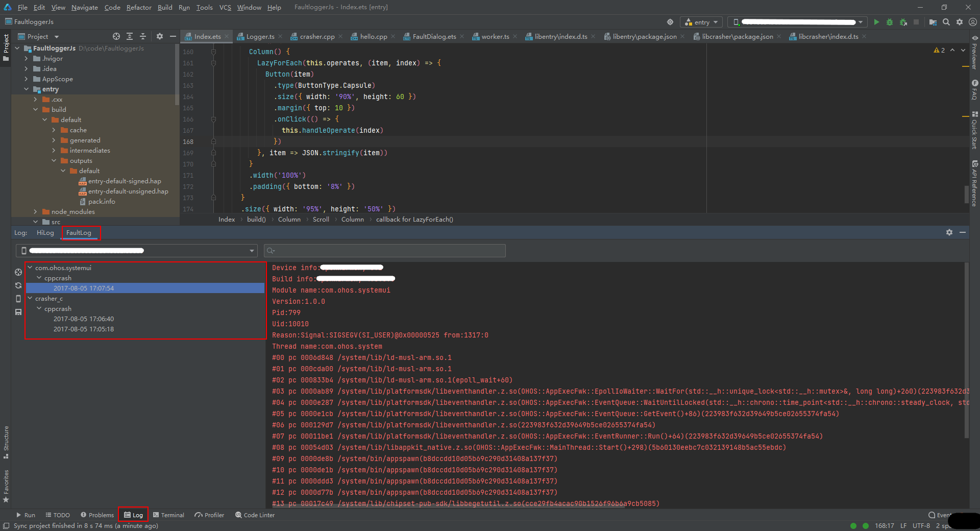Open the Build menu
Screen dimensions: 980x531
[164, 7]
